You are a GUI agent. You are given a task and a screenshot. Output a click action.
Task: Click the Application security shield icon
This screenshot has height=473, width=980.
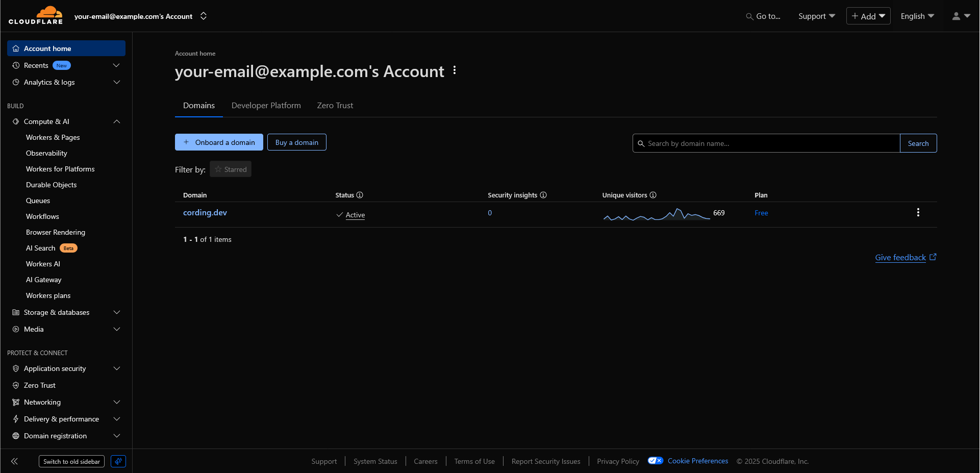coord(16,368)
